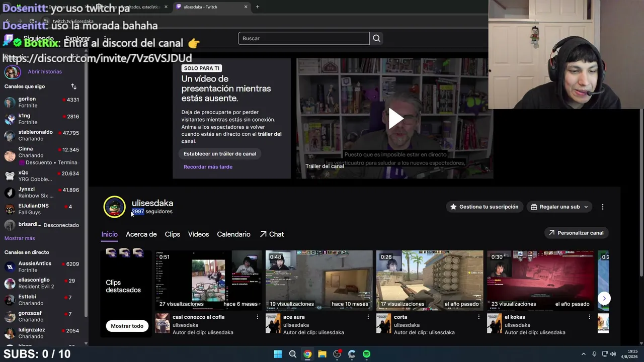The image size is (644, 362).
Task: Open the Chat tab
Action: (272, 234)
